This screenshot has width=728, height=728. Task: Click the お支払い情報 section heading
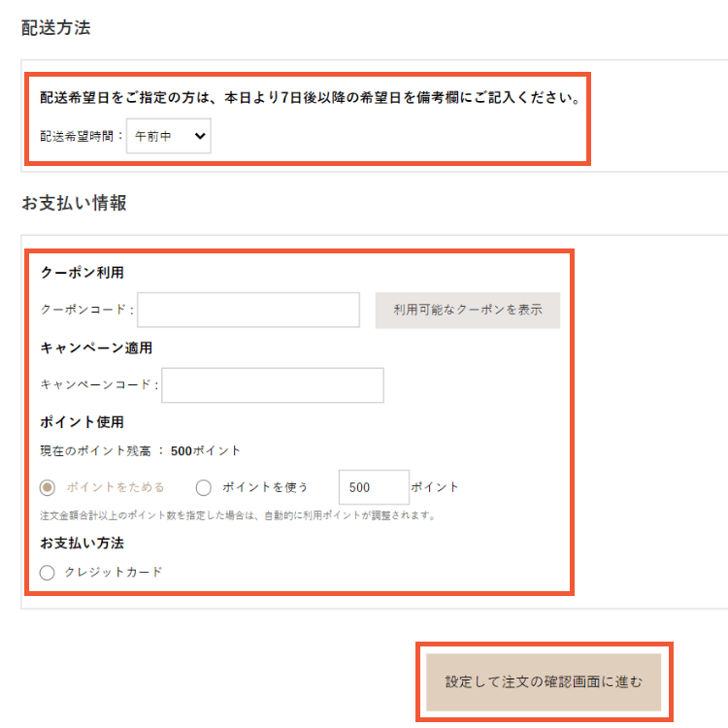click(x=74, y=203)
